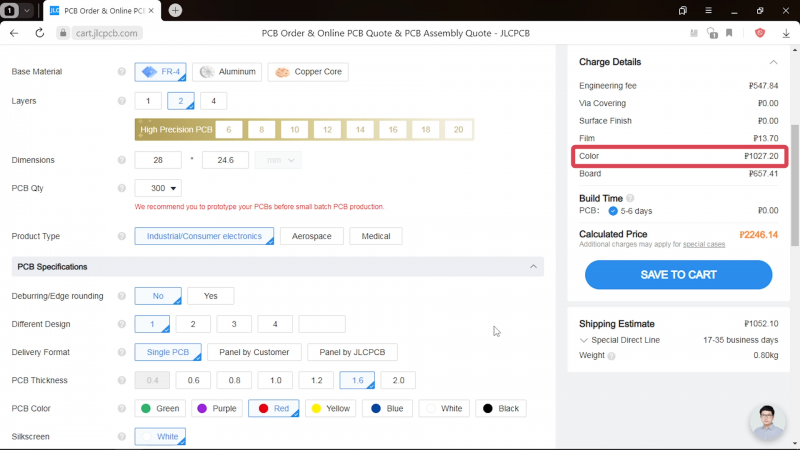Select White silkscreen option
Screen dimensions: 800x450
tap(160, 437)
